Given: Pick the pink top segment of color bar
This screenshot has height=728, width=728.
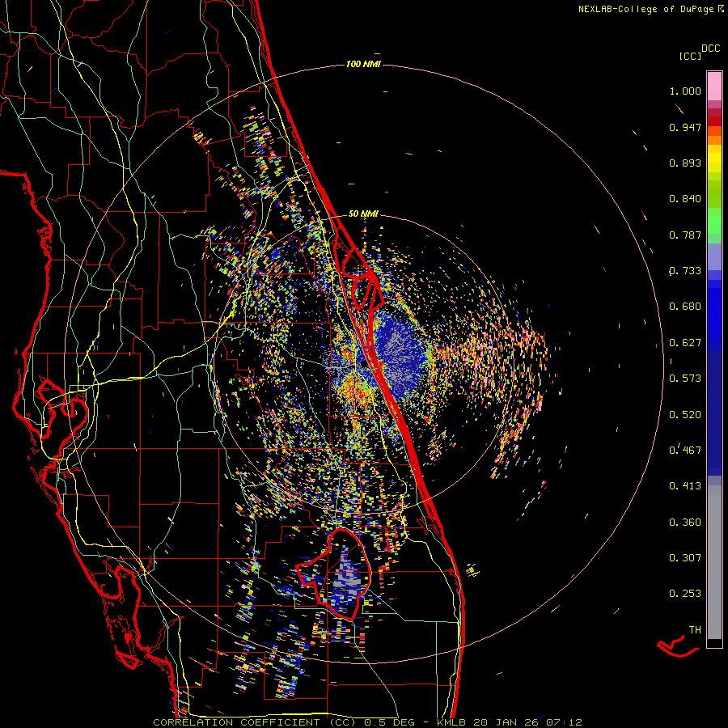Looking at the screenshot, I should click(x=714, y=86).
